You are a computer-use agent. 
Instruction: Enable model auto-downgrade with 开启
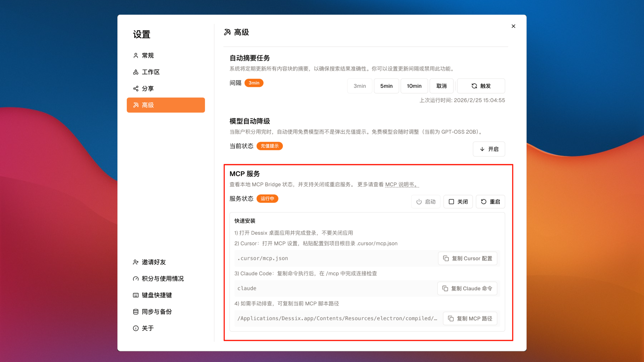click(489, 149)
